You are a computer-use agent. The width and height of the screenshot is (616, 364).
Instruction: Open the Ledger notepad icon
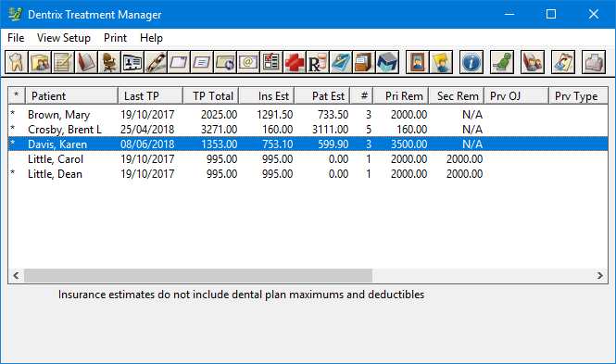point(62,62)
